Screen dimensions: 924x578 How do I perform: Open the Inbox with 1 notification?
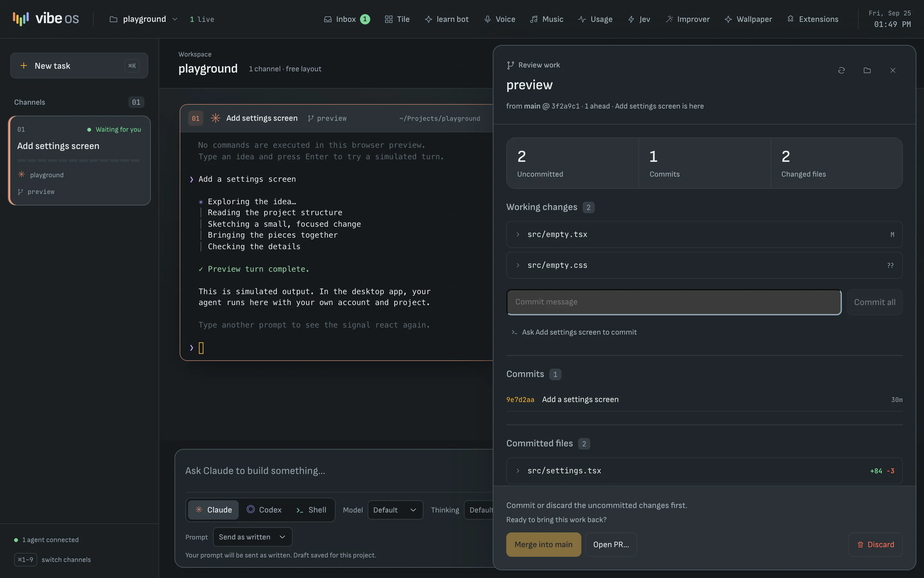[347, 19]
